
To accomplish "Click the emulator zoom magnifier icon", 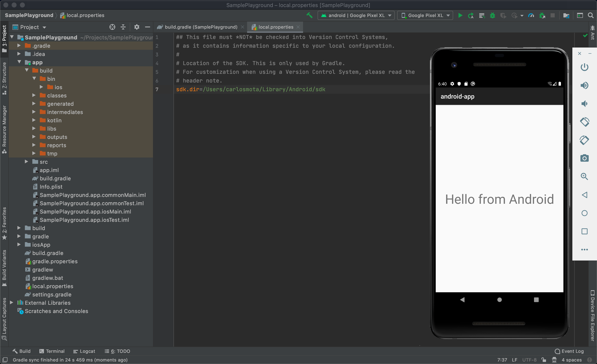I will point(584,176).
